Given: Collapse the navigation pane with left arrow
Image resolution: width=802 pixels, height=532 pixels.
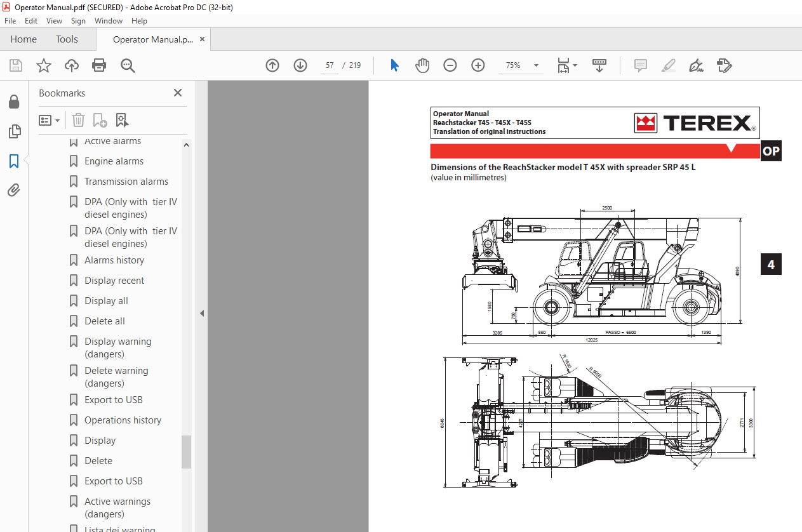Looking at the screenshot, I should click(202, 313).
